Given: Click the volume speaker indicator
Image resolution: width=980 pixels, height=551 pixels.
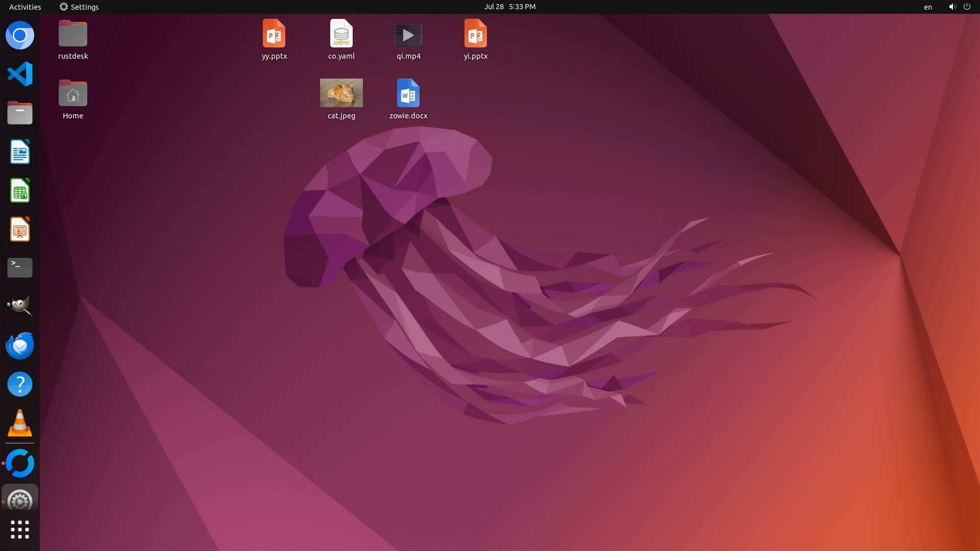Looking at the screenshot, I should click(952, 7).
